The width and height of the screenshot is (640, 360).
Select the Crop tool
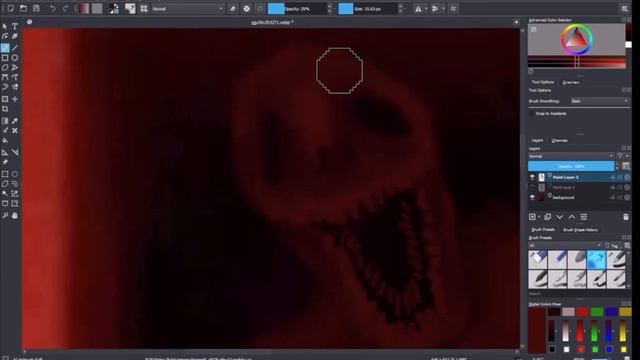click(5, 109)
